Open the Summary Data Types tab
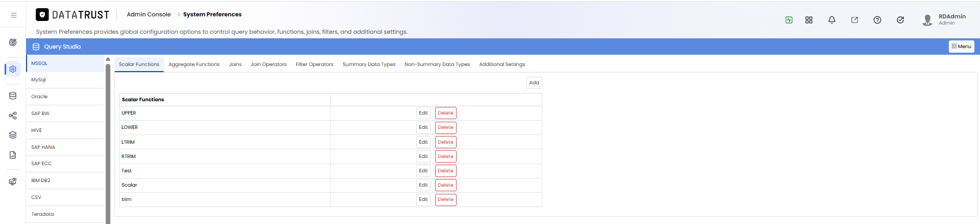The width and height of the screenshot is (980, 224). point(369,64)
